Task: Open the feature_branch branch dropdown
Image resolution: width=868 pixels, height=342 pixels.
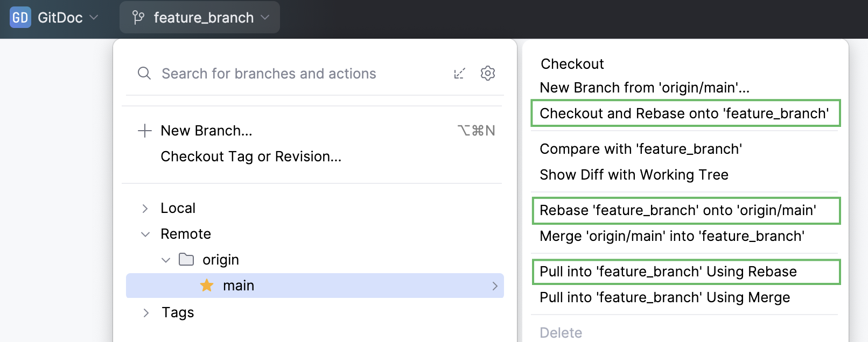Action: (x=204, y=18)
